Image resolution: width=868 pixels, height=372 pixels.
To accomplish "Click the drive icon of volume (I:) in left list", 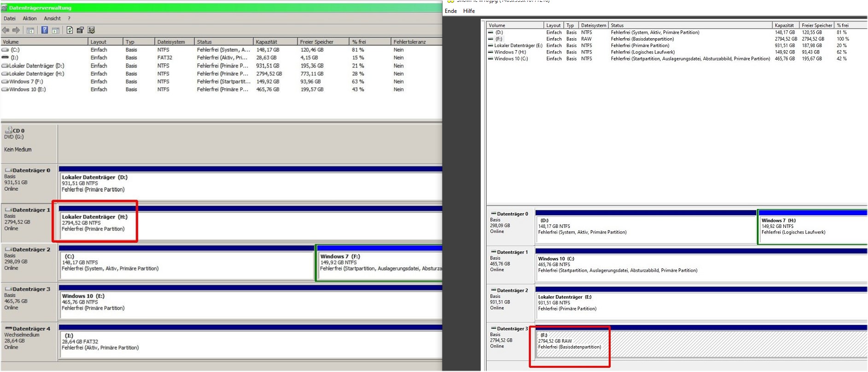I will pyautogui.click(x=6, y=58).
